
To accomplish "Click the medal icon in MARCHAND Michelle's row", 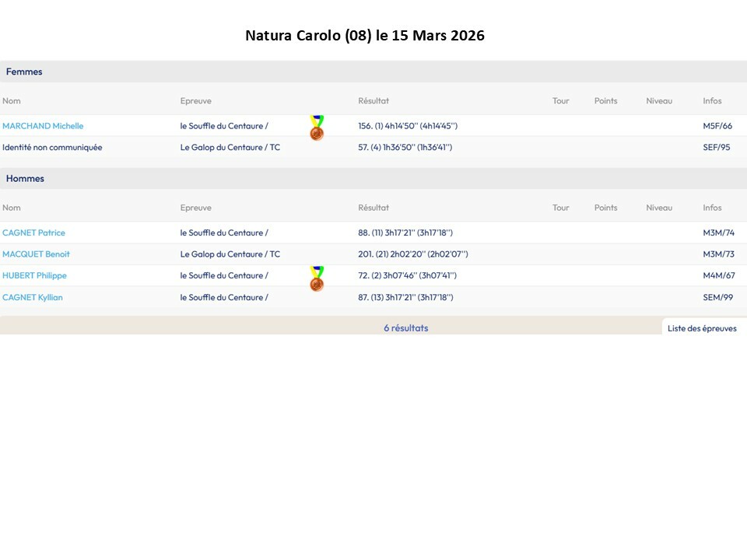I will tap(316, 128).
